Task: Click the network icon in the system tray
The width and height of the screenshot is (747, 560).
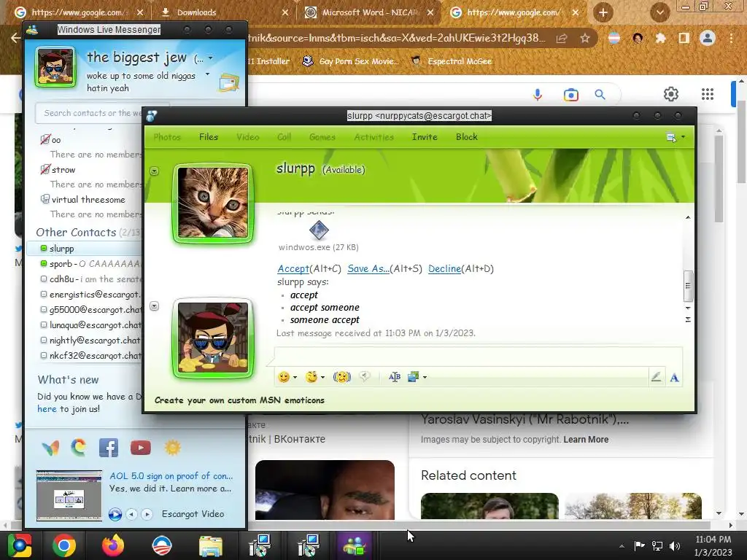Action: coord(657,546)
